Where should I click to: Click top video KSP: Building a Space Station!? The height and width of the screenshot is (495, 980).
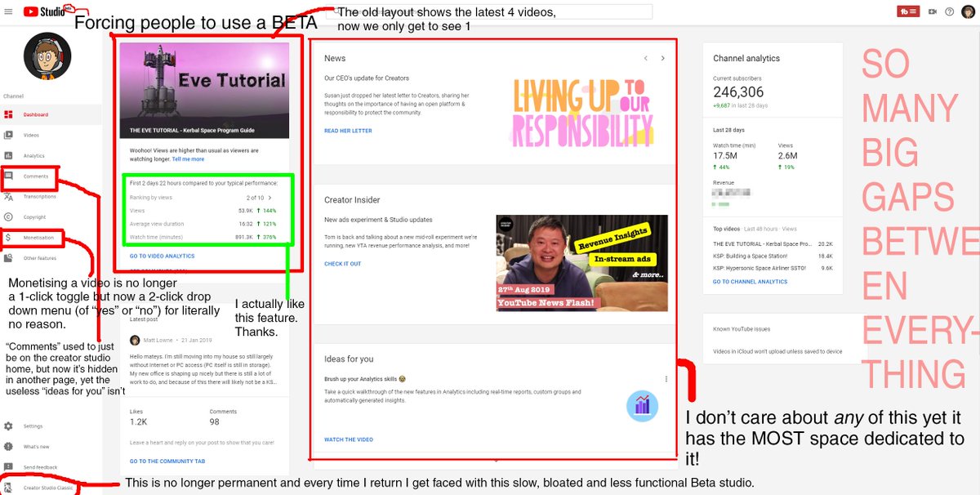tap(773, 256)
